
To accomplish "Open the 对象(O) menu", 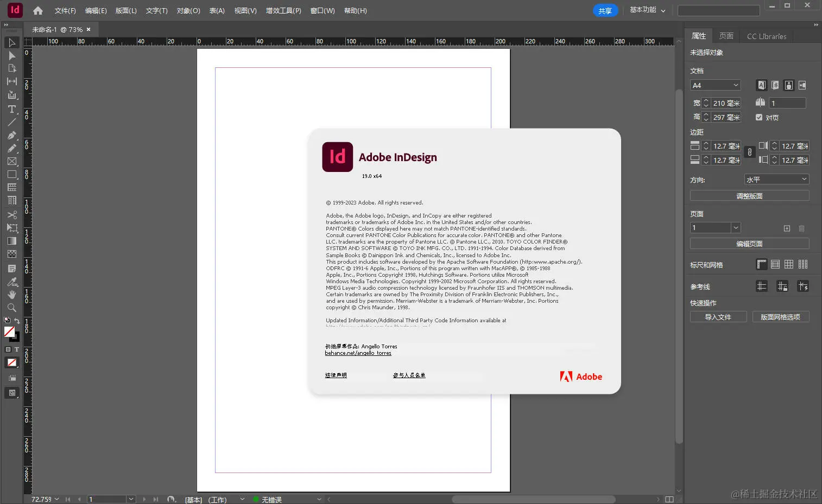I will [x=188, y=11].
